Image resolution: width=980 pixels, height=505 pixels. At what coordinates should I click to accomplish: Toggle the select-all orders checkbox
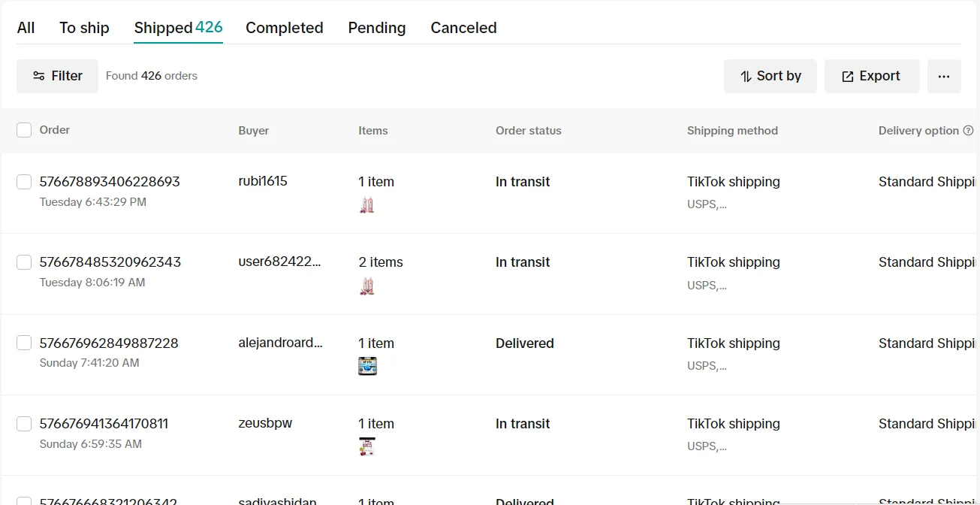(x=24, y=130)
